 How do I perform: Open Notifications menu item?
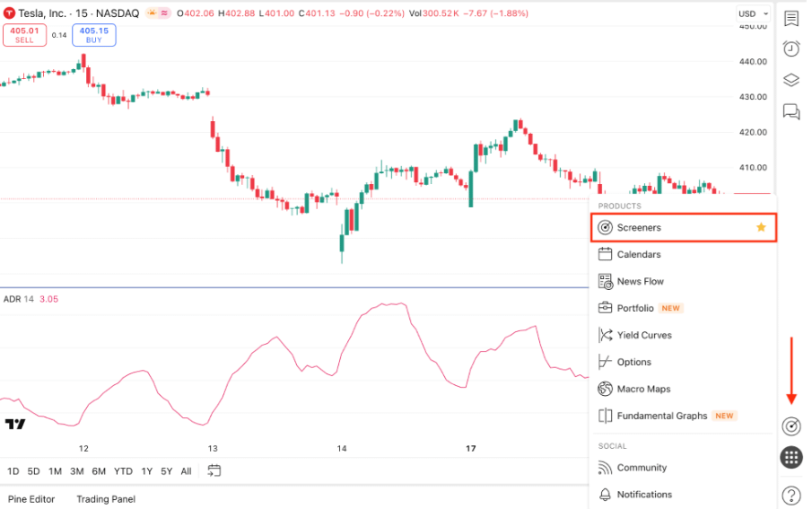pyautogui.click(x=683, y=495)
